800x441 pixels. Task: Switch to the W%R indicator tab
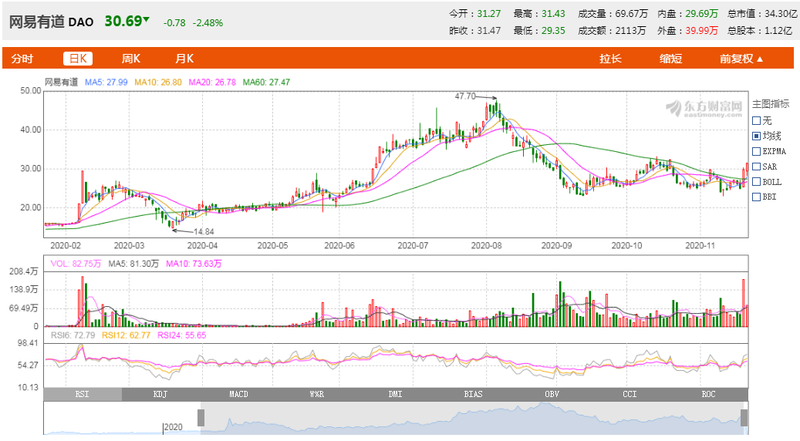click(x=317, y=395)
